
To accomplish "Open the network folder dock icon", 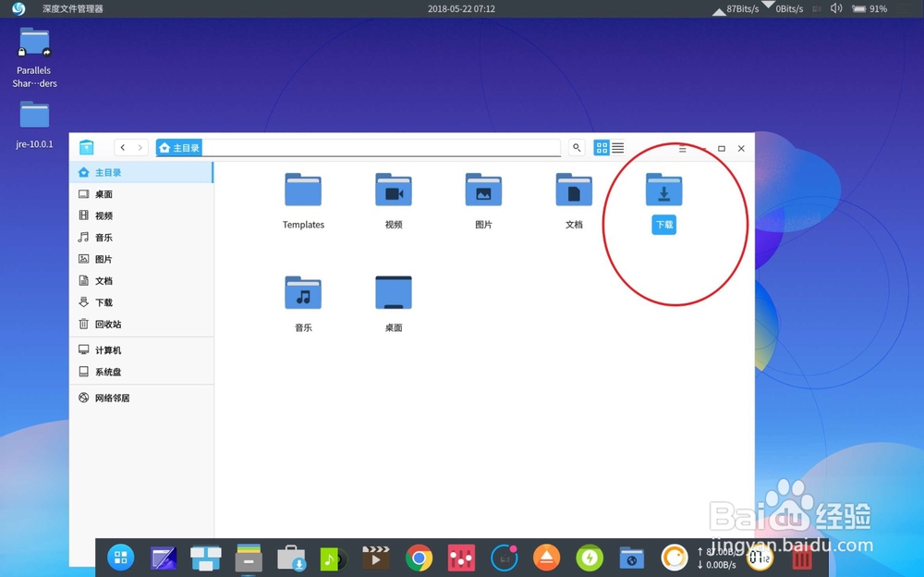I will click(x=632, y=559).
